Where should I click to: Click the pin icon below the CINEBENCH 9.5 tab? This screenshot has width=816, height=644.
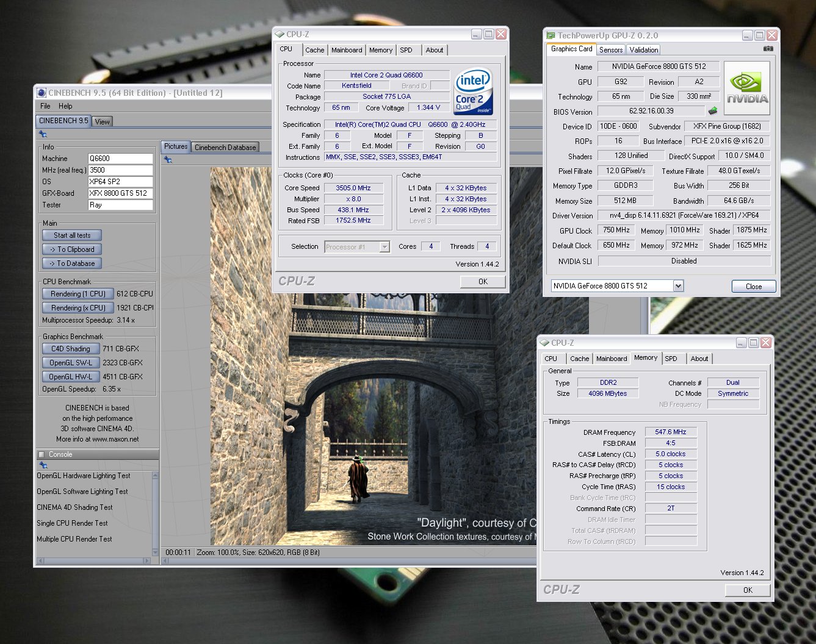pos(43,134)
